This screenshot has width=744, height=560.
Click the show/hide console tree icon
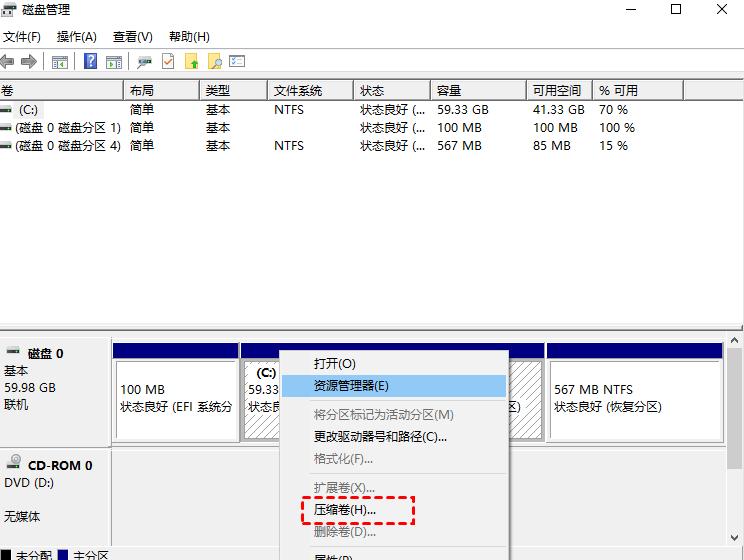pyautogui.click(x=60, y=62)
